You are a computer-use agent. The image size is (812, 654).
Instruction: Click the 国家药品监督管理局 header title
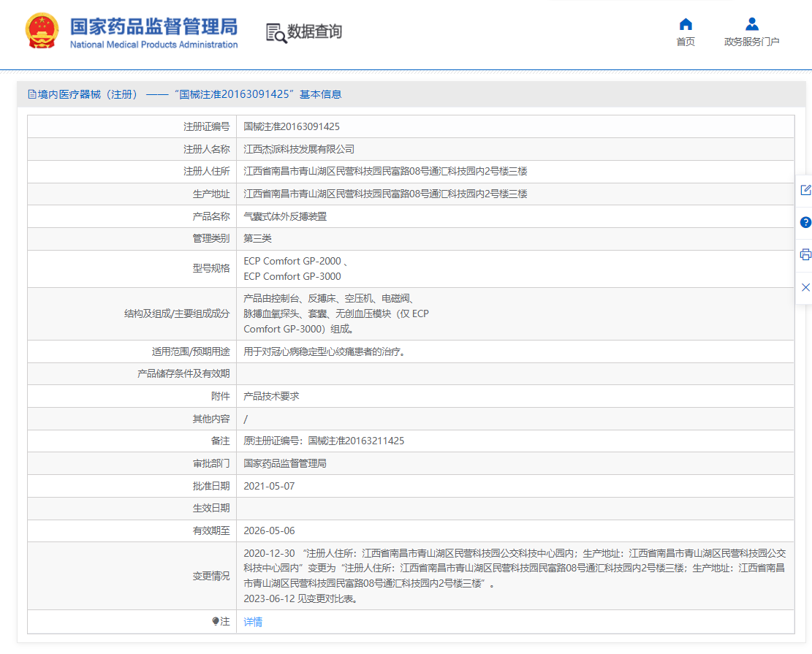(x=153, y=26)
